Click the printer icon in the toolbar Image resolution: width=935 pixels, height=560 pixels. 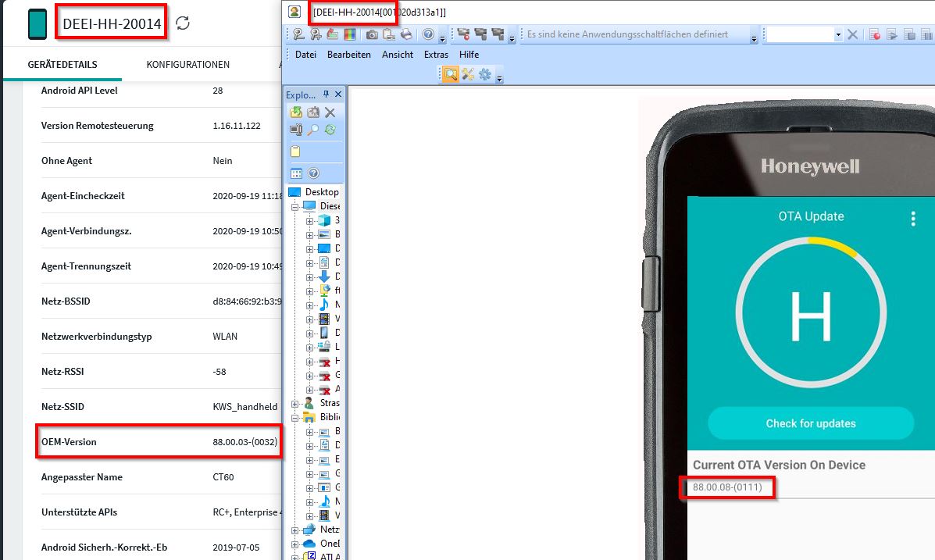pos(406,34)
